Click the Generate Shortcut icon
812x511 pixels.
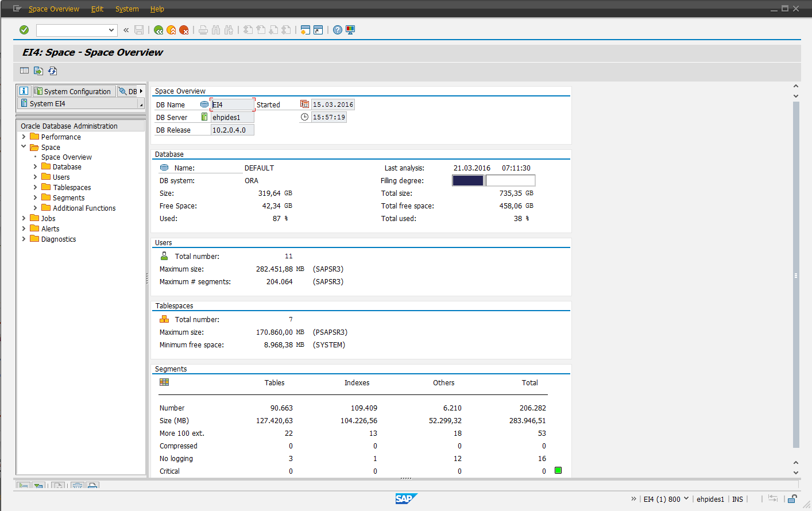click(x=318, y=30)
